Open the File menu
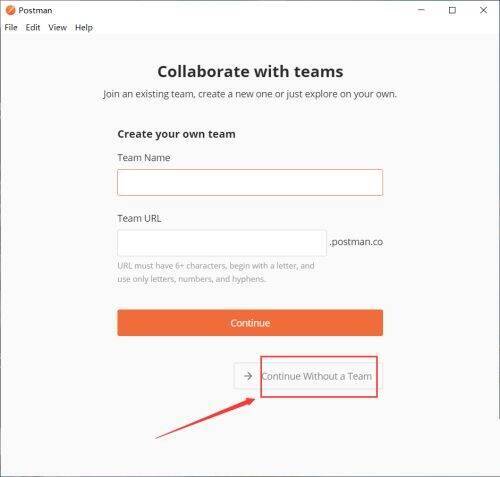 [x=11, y=28]
